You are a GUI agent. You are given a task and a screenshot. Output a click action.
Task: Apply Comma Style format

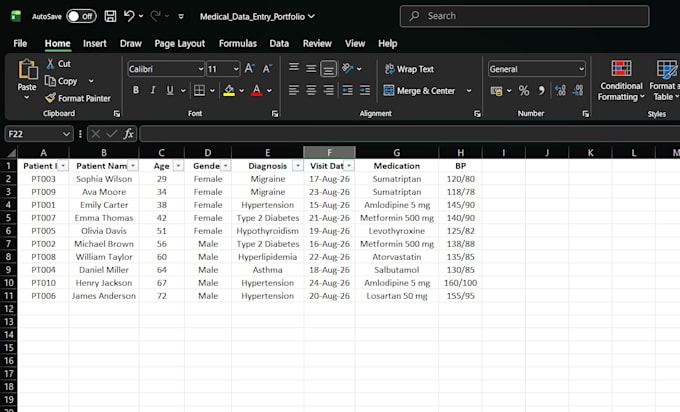(541, 91)
